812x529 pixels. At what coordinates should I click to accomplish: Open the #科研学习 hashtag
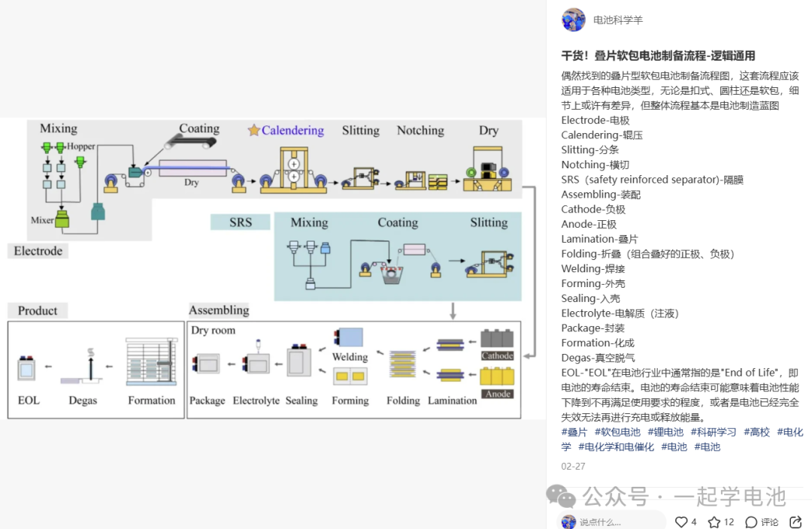(x=713, y=431)
